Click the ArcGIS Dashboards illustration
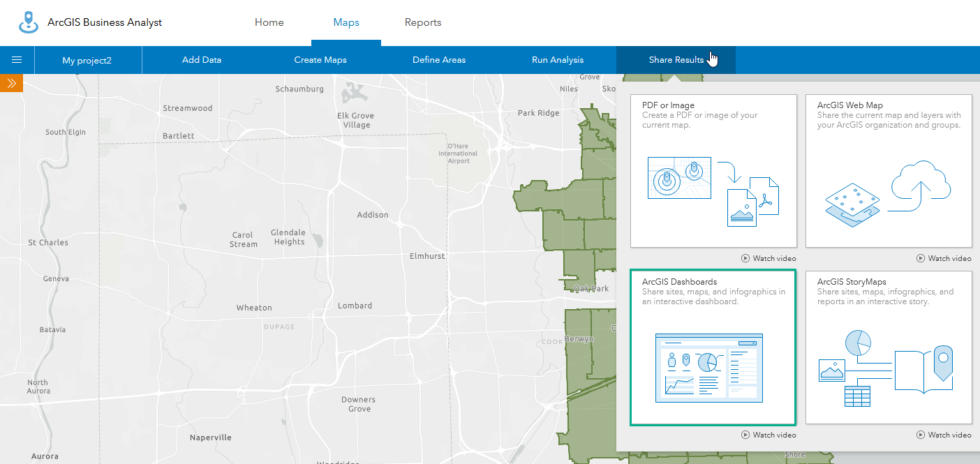The image size is (980, 464). coord(709,368)
